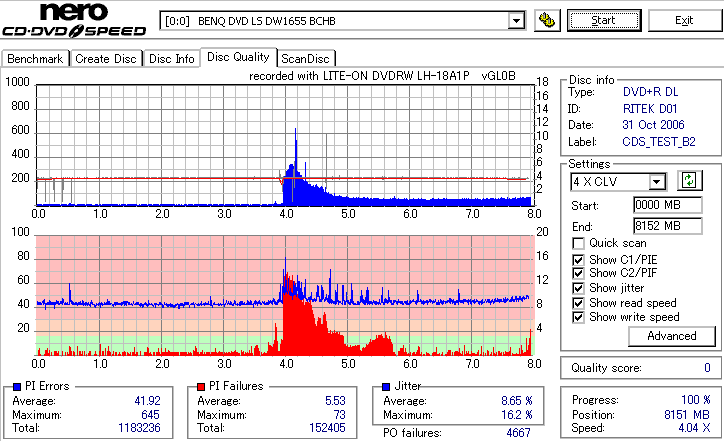Click the Progress value 100 %
724x441 pixels.
(695, 400)
